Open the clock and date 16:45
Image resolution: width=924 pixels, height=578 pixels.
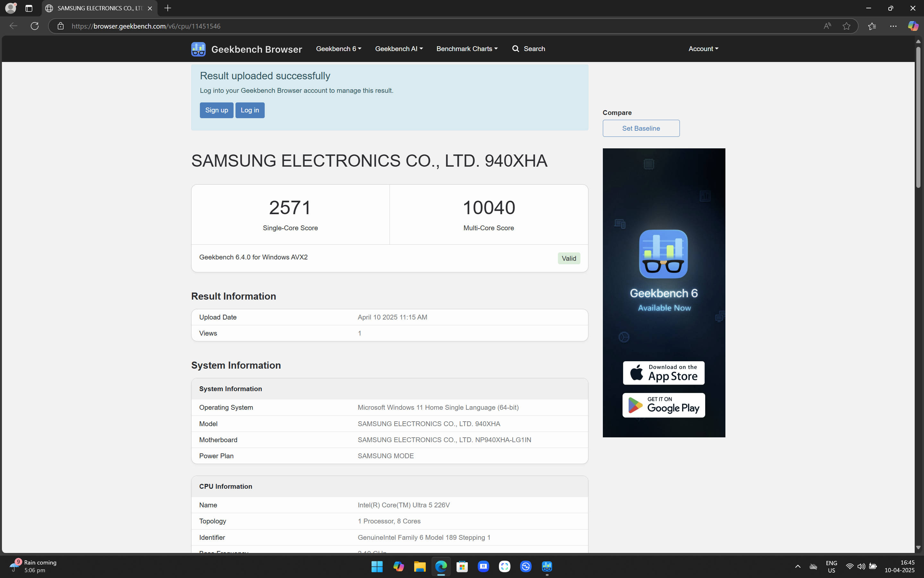pyautogui.click(x=900, y=566)
